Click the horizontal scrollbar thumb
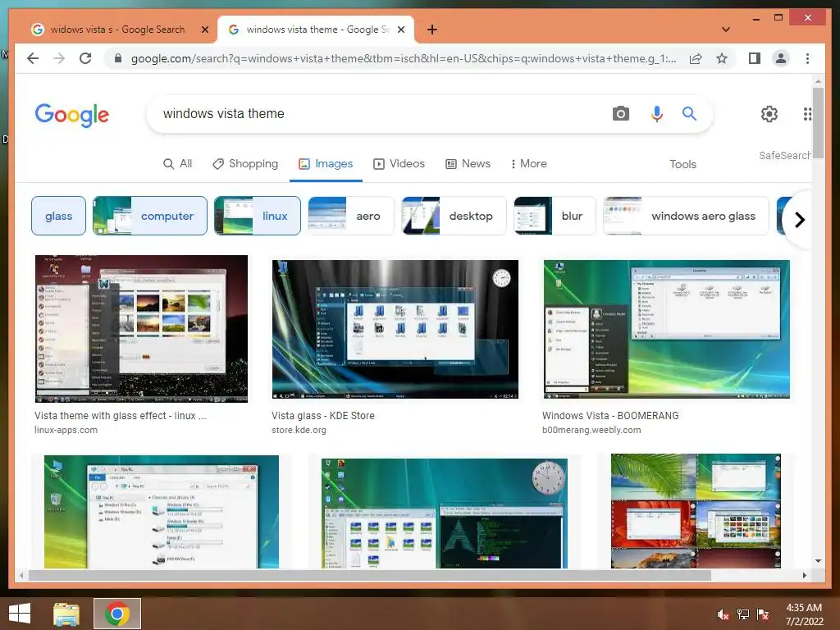Image resolution: width=840 pixels, height=630 pixels. click(370, 575)
